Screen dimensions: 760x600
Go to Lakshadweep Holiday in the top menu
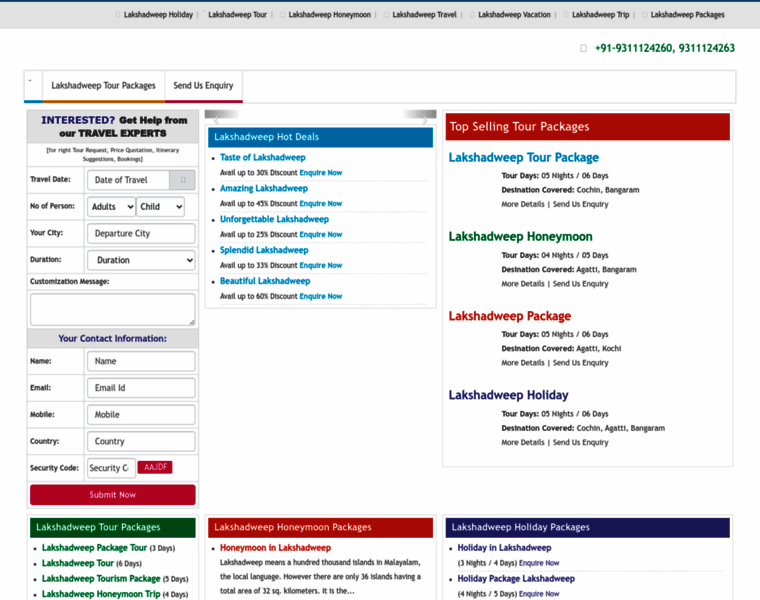pyautogui.click(x=158, y=15)
